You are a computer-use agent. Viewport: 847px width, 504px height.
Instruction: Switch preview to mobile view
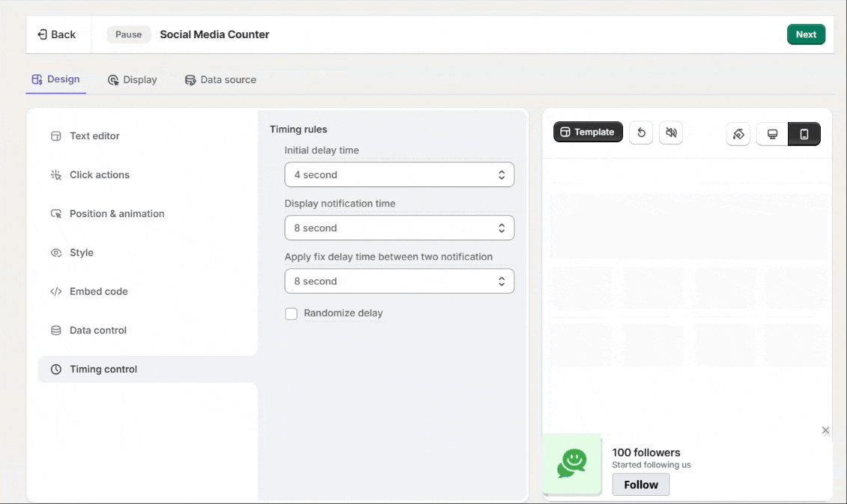[x=804, y=134]
